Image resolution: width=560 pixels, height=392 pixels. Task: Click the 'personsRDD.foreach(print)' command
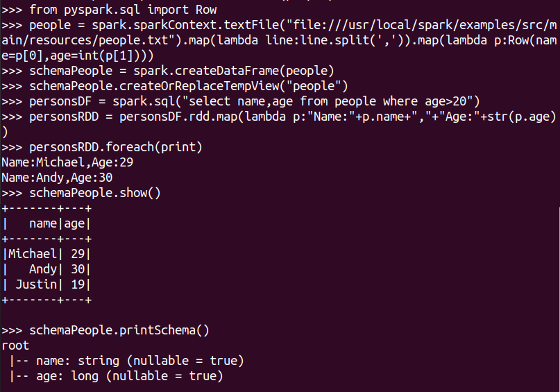(x=102, y=147)
